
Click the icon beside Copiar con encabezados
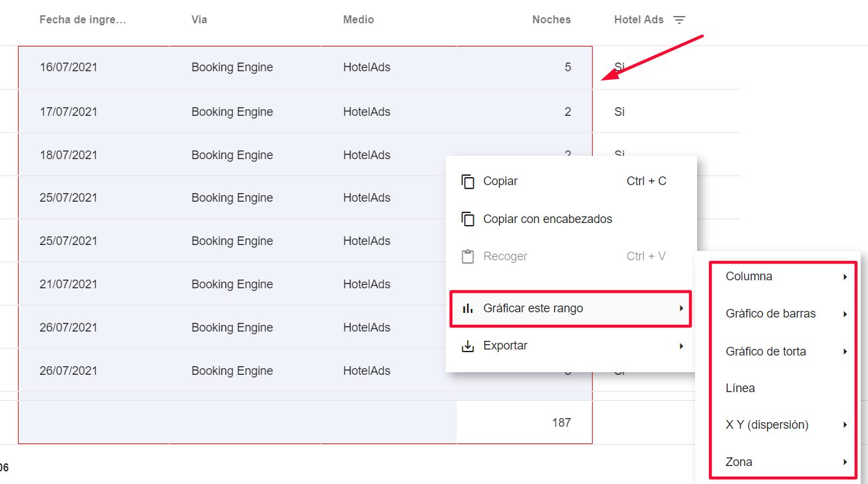[x=468, y=219]
